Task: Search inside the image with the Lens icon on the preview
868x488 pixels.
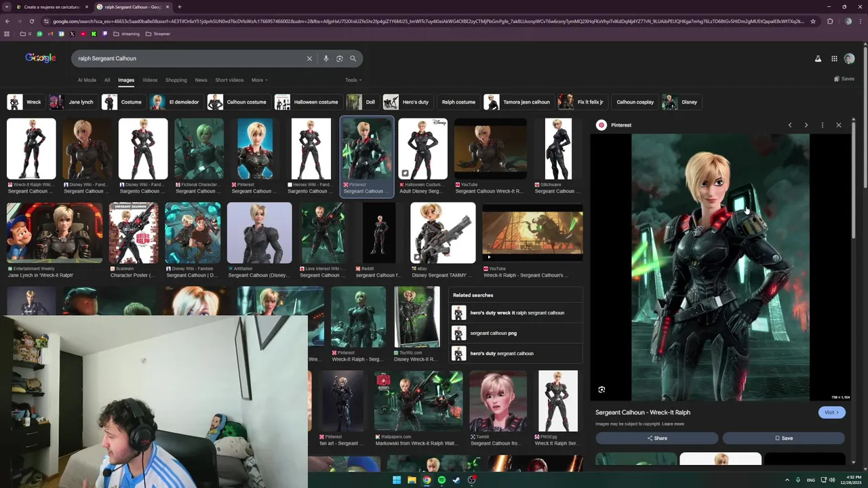Action: [x=601, y=390]
